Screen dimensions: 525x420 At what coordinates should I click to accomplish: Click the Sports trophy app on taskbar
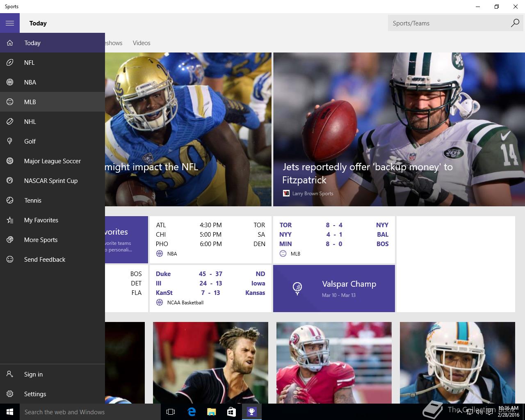(x=251, y=412)
